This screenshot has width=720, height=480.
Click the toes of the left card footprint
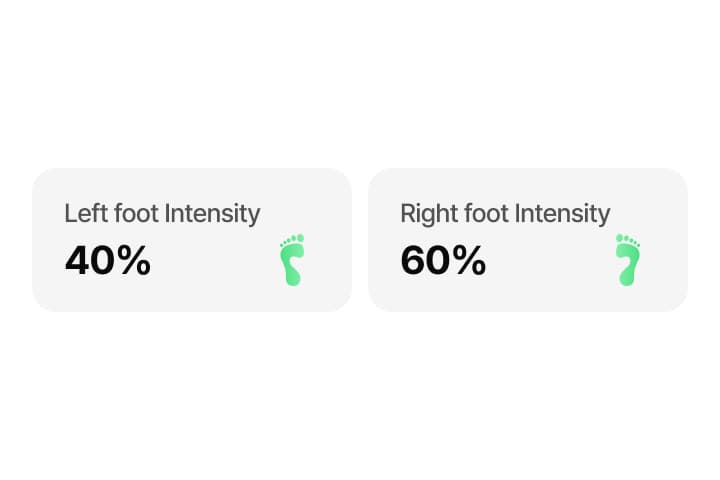(293, 240)
